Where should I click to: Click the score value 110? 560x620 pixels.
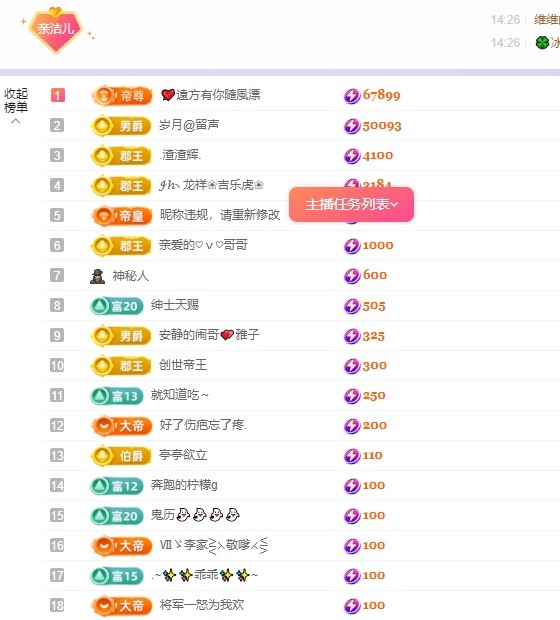[373, 456]
